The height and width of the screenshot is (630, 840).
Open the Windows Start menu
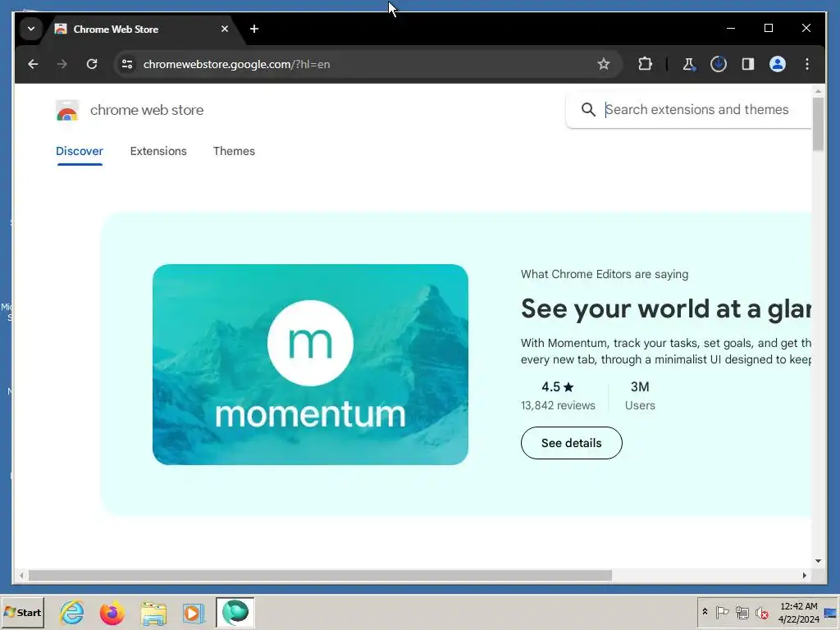[22, 612]
